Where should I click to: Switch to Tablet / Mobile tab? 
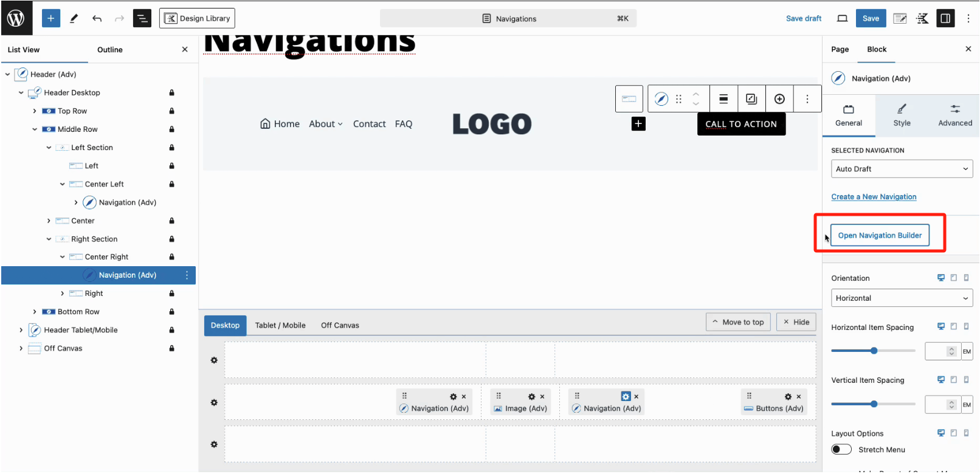280,326
